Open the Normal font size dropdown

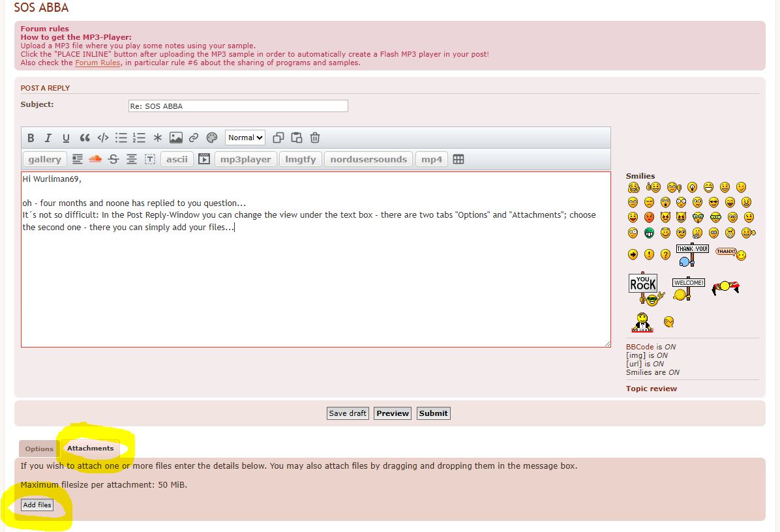coord(245,138)
